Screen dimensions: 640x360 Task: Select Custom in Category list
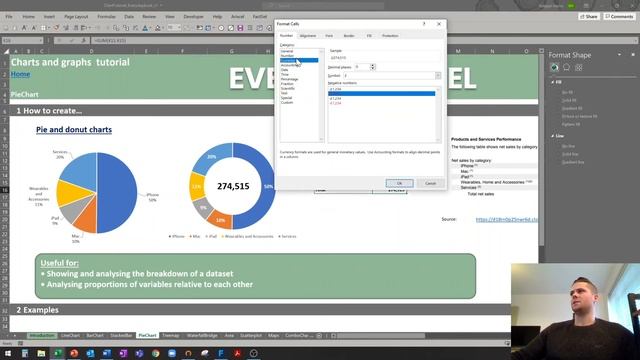click(287, 102)
